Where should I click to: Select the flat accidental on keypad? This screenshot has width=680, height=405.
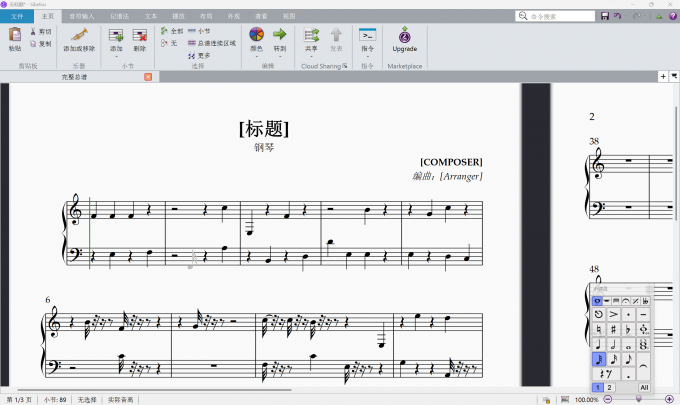627,329
